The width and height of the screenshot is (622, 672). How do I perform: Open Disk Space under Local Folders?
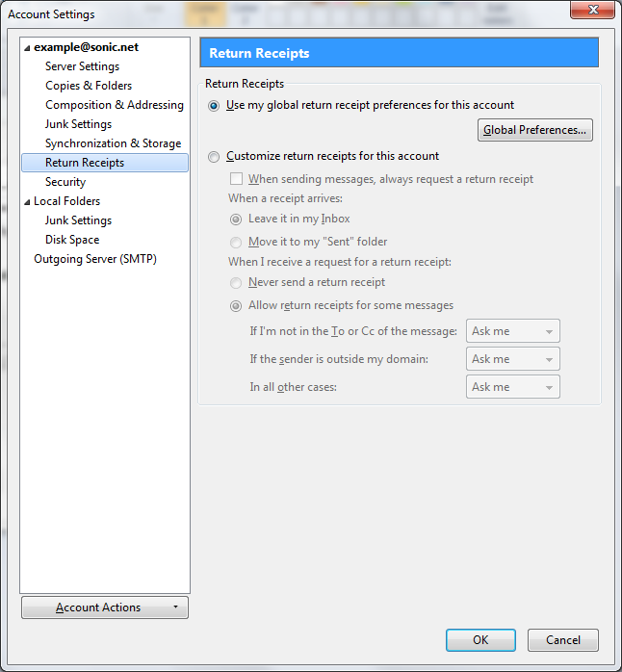pos(72,240)
